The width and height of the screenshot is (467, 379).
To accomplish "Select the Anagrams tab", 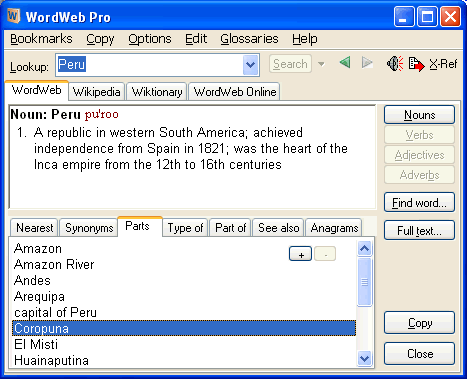I will coord(334,228).
